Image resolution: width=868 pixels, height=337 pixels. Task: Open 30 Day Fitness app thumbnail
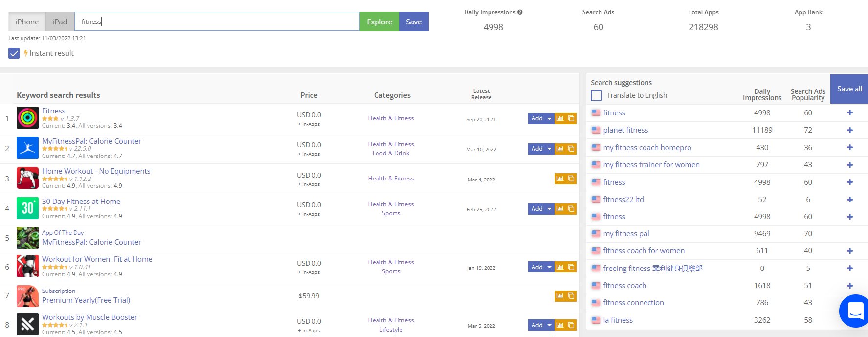27,208
